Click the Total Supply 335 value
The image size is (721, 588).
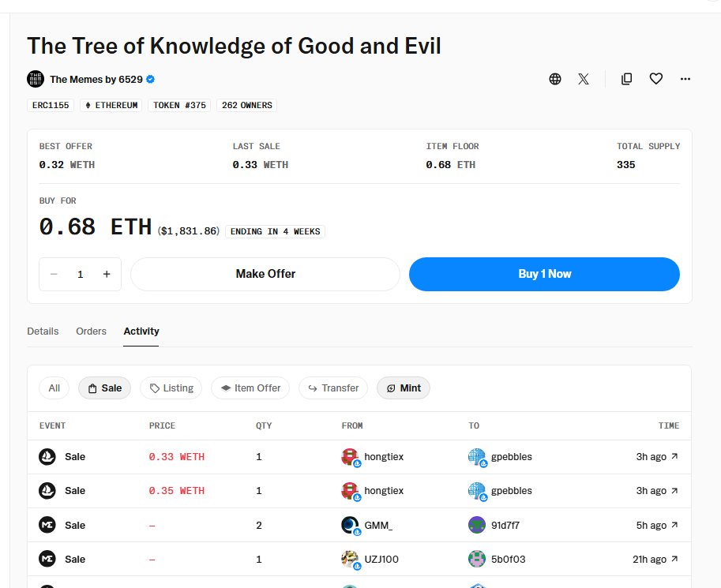pyautogui.click(x=625, y=165)
